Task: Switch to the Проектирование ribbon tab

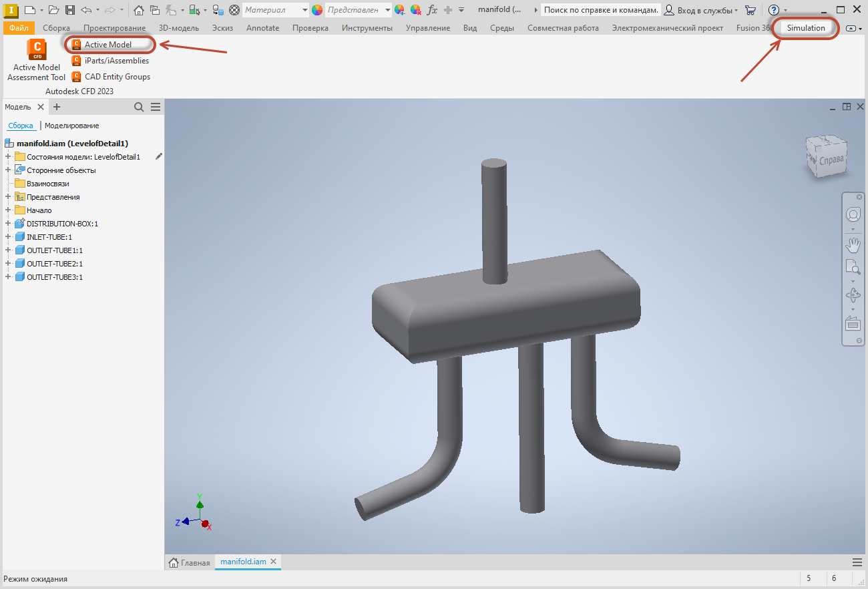Action: point(114,28)
